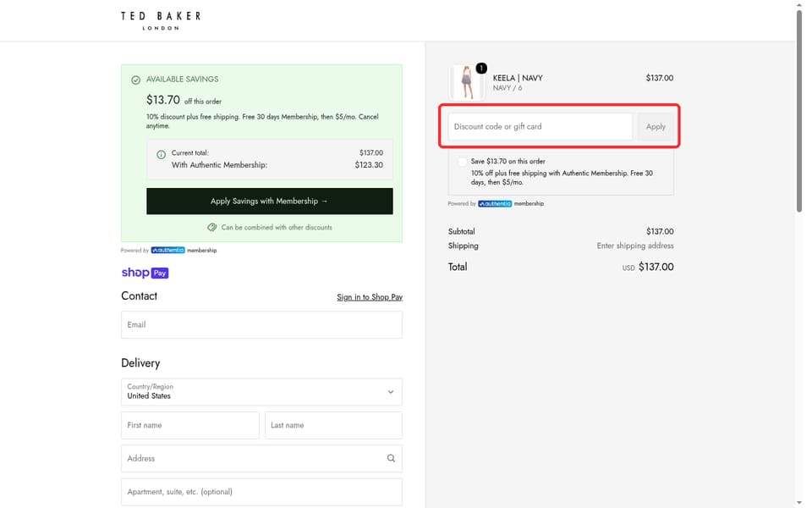Click the '$13.70' savings amount heading
Image resolution: width=812 pixels, height=508 pixels.
coord(163,100)
